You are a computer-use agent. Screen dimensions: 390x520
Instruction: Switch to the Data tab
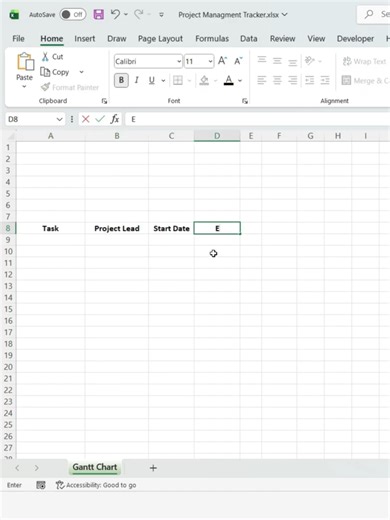(249, 39)
